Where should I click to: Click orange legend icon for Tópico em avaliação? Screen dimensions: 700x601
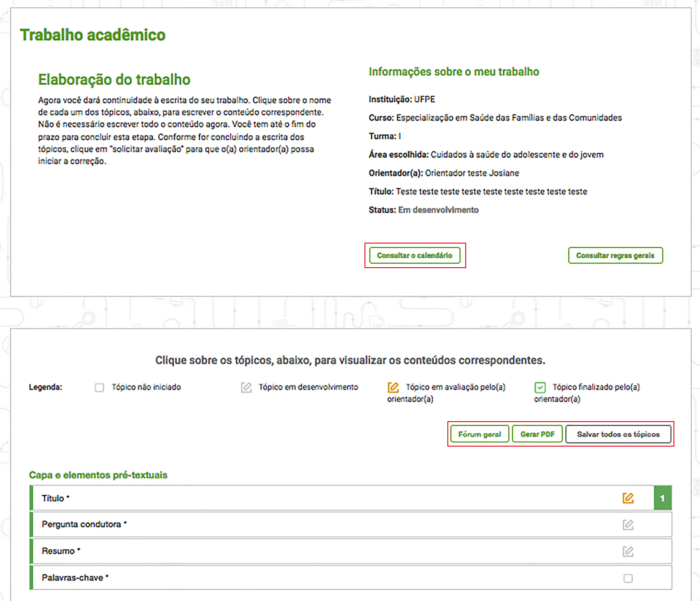pyautogui.click(x=393, y=387)
